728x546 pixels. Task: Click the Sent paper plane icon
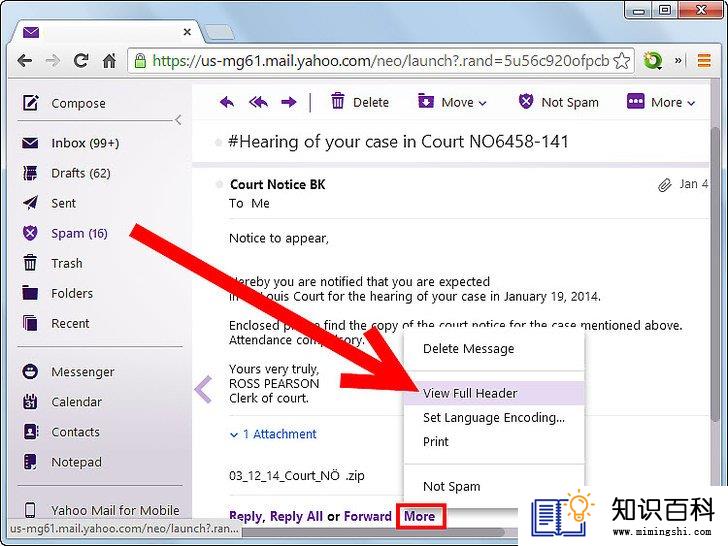tap(30, 203)
